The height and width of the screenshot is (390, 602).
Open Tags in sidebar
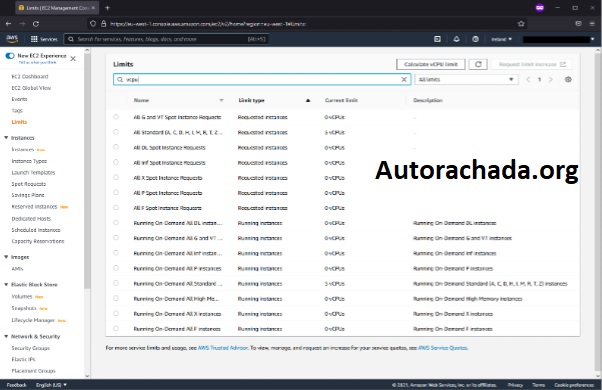[x=17, y=111]
